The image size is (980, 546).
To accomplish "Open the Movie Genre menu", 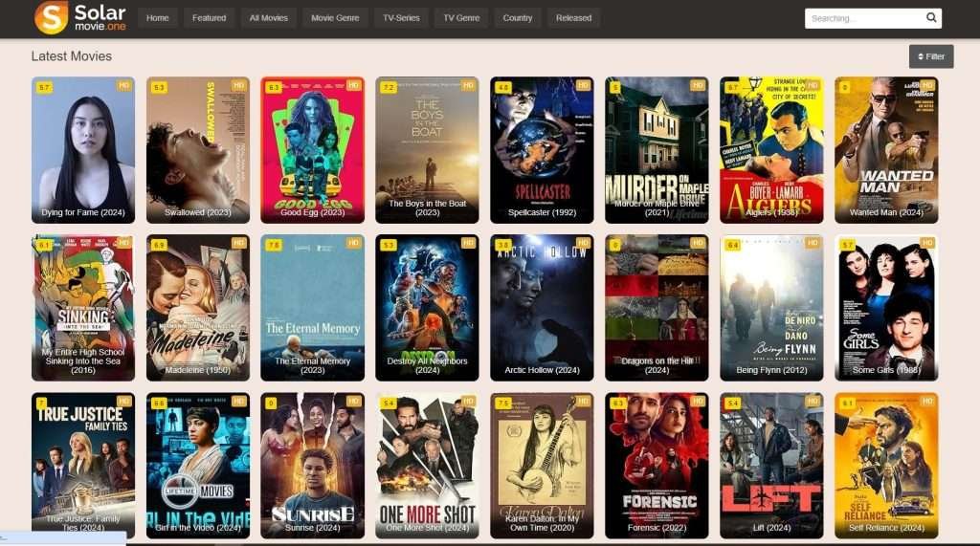I will tap(335, 18).
